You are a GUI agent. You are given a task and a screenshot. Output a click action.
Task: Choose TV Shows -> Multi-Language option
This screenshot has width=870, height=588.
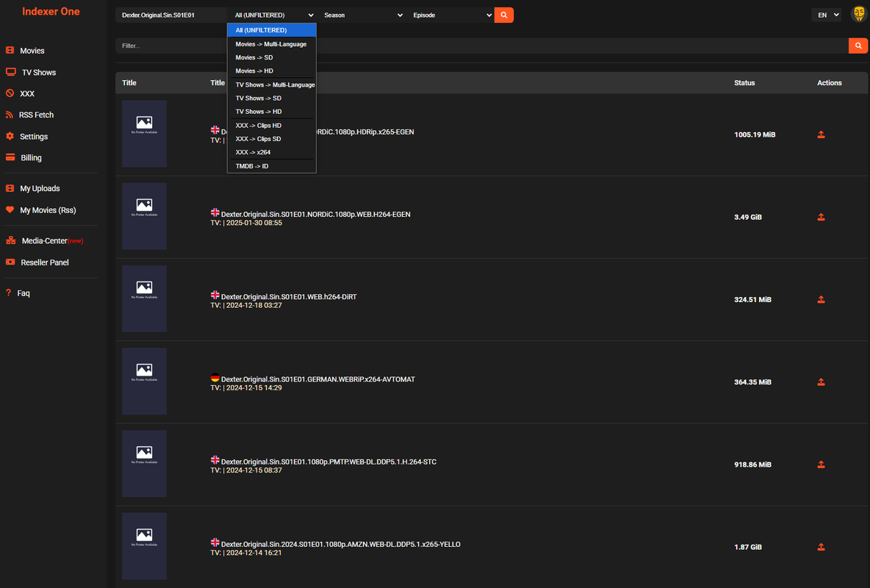pyautogui.click(x=272, y=85)
